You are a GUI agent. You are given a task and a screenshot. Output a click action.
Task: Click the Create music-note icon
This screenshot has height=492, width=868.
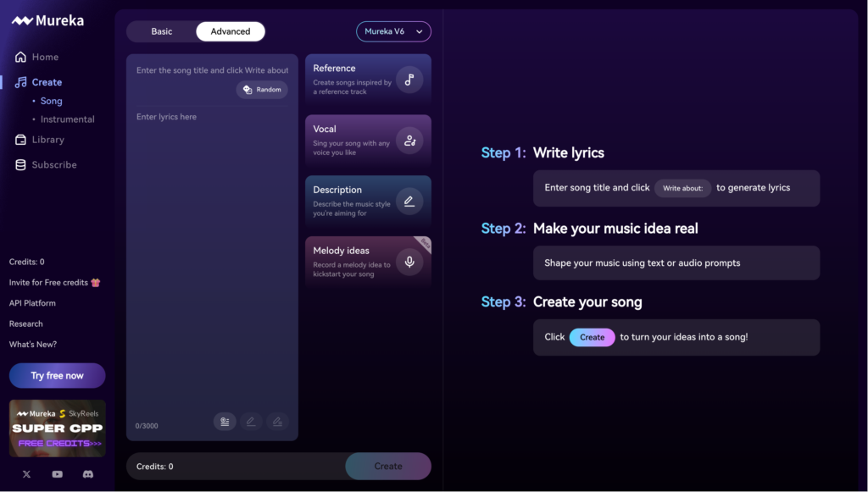click(x=20, y=82)
